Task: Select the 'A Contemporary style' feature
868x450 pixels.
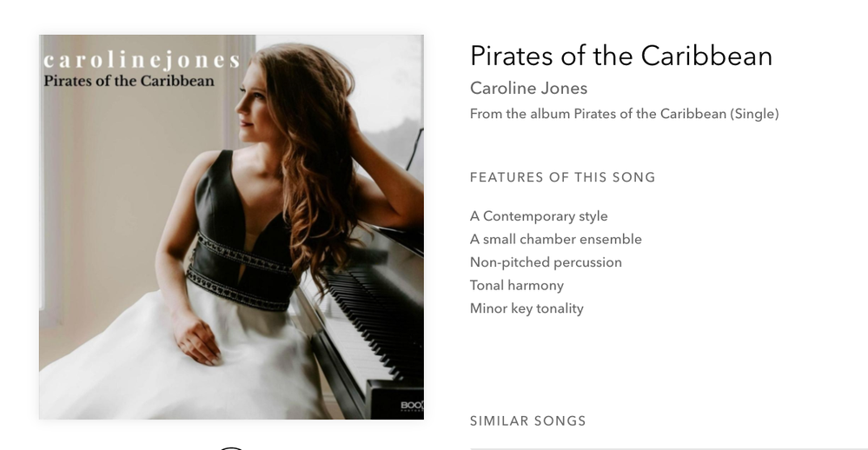Action: pyautogui.click(x=539, y=216)
